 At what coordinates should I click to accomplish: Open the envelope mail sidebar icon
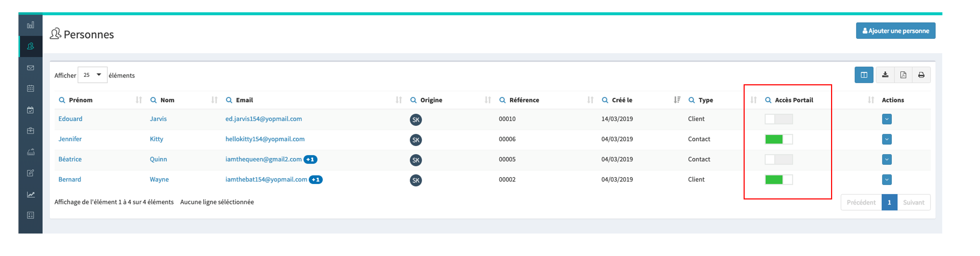31,68
